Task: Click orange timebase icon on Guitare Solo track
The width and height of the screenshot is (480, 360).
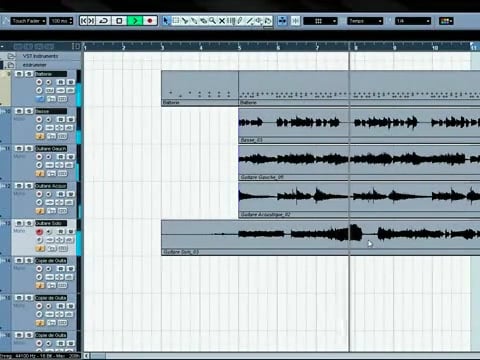Action: pos(40,248)
